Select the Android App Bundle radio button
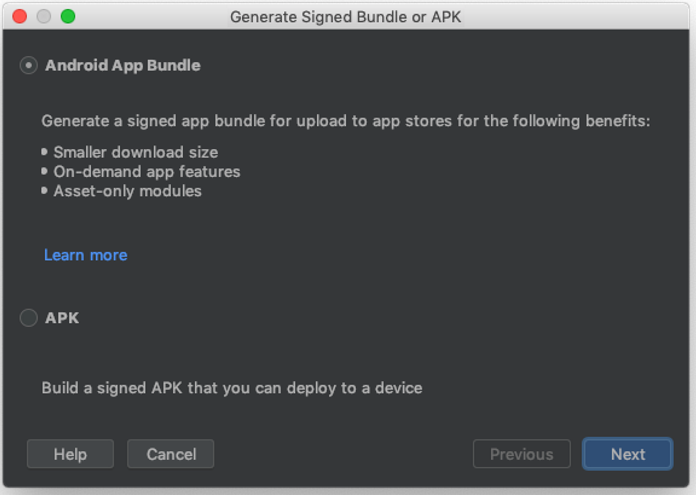696x495 pixels. 29,66
